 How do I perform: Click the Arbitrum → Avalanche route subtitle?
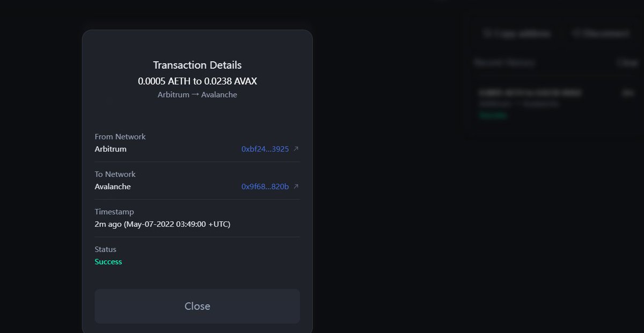tap(197, 95)
